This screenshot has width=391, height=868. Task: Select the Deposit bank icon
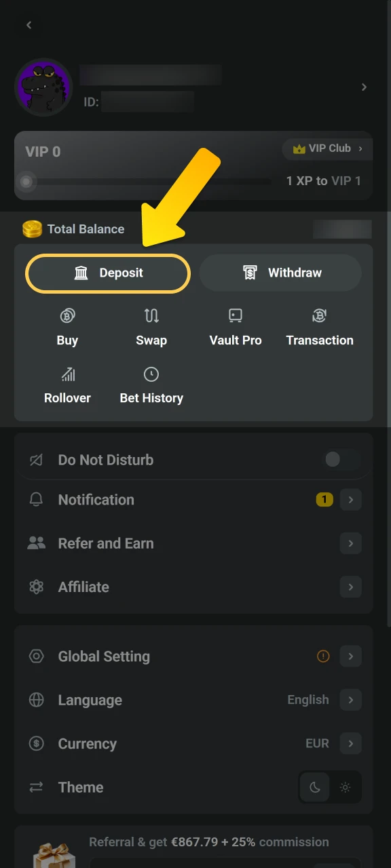click(x=81, y=273)
